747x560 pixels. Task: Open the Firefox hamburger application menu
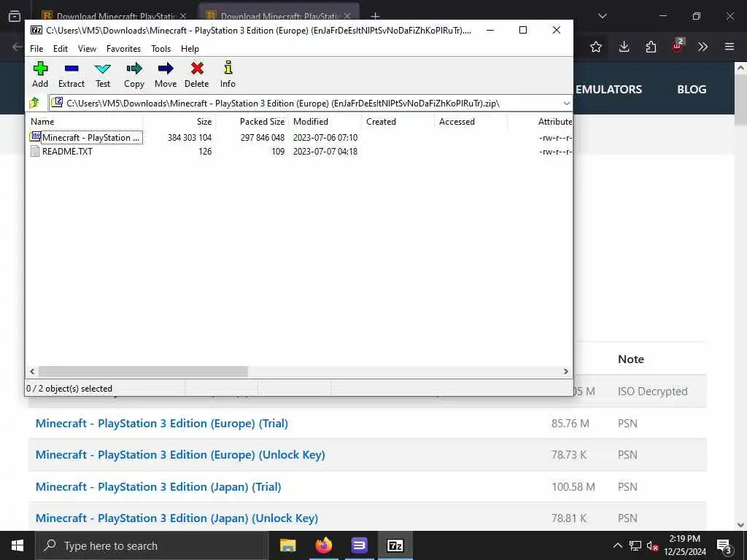[729, 47]
